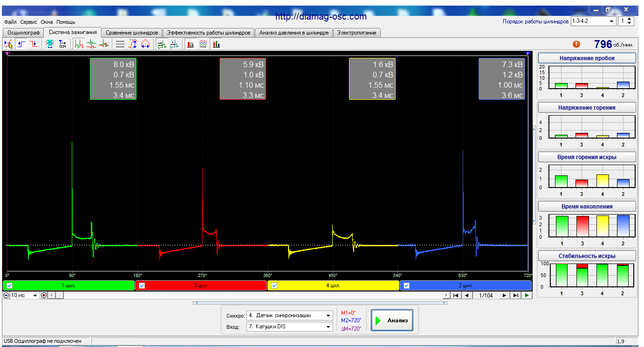This screenshot has height=347, width=644.
Task: Click the teal degree waveform icon
Action: (174, 44)
